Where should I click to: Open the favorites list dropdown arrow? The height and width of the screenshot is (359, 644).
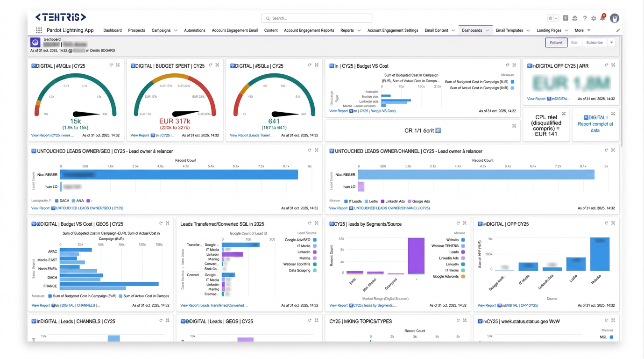(x=556, y=18)
